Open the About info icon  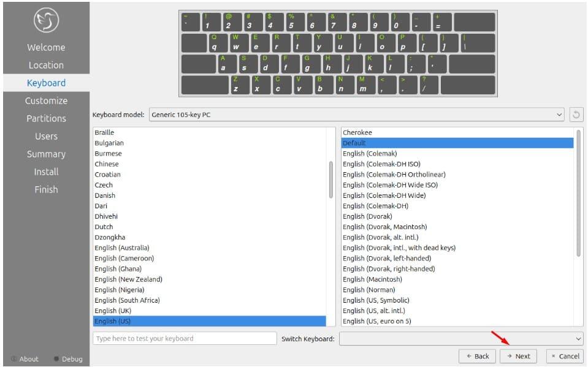tap(15, 359)
